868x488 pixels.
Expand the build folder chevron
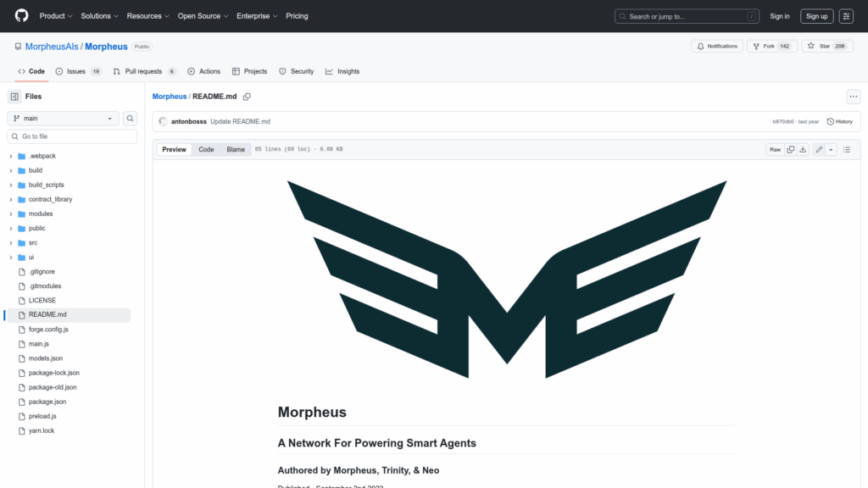[x=11, y=170]
